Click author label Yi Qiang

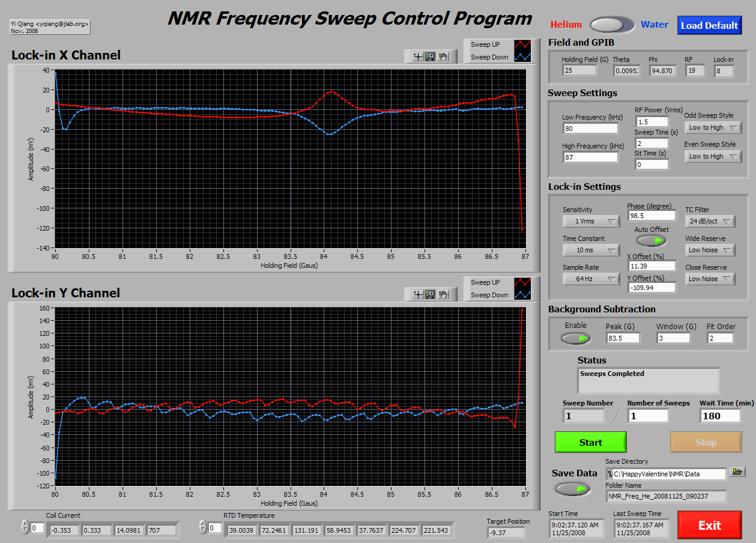click(50, 26)
